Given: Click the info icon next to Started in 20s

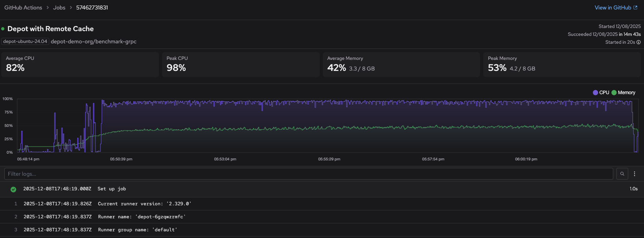Looking at the screenshot, I should (x=638, y=42).
